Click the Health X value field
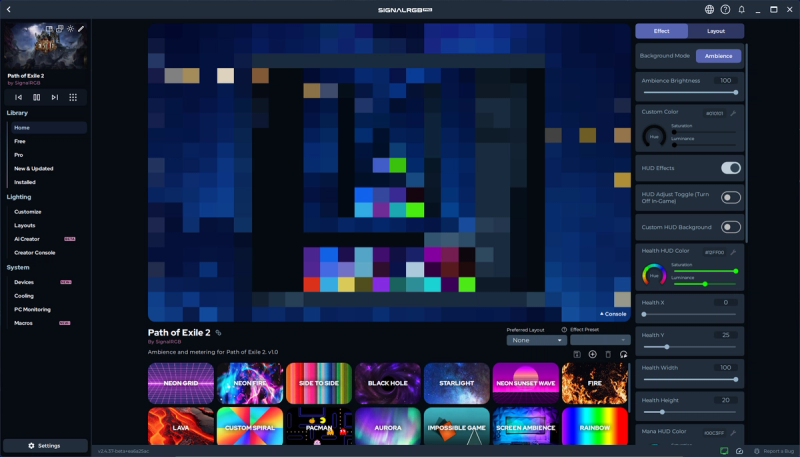The height and width of the screenshot is (457, 800). click(x=726, y=302)
